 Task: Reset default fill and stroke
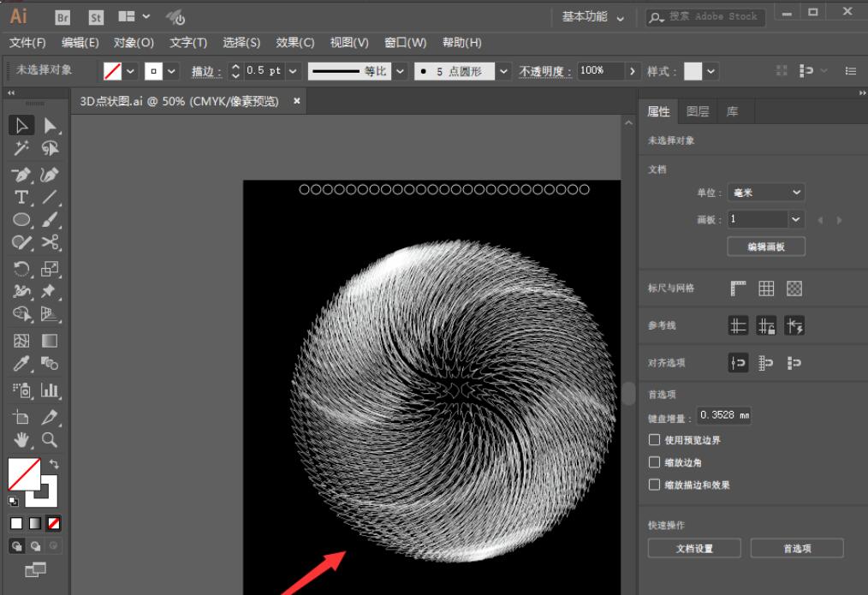13,501
